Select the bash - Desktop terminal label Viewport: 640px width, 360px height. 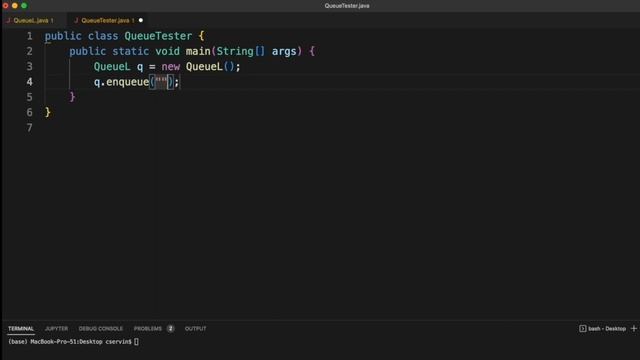pos(607,329)
